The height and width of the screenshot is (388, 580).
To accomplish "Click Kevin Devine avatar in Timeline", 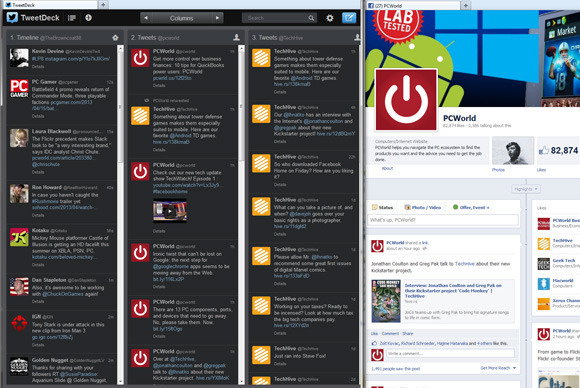I will point(19,58).
